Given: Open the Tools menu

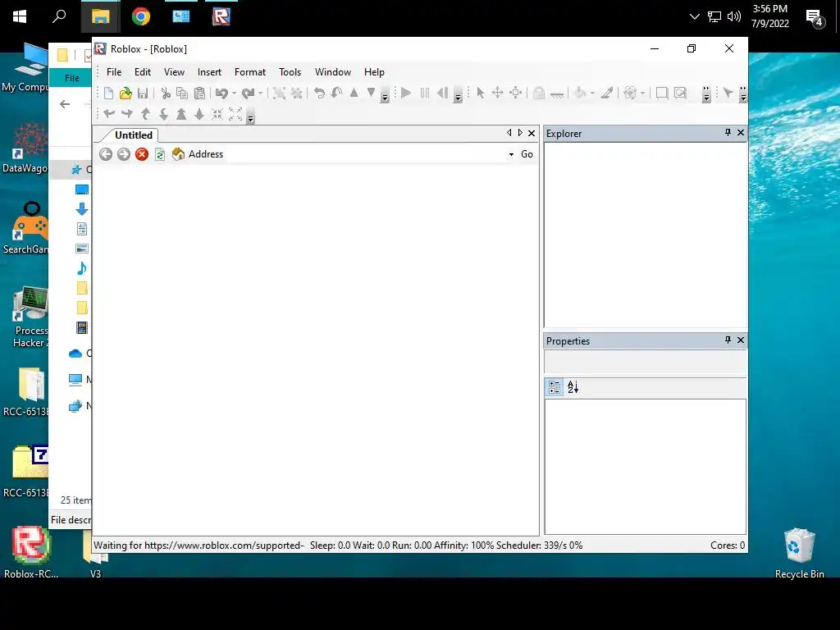Looking at the screenshot, I should (290, 72).
